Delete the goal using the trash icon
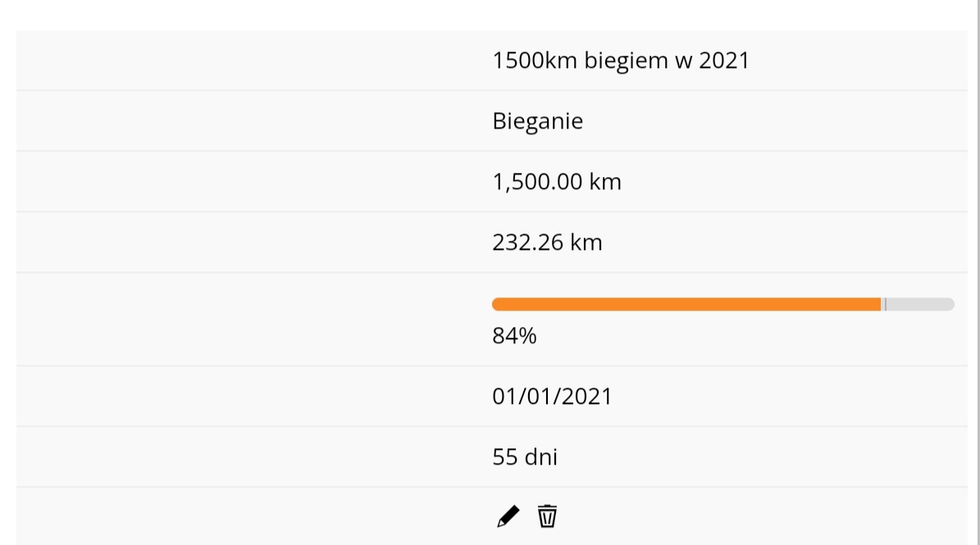This screenshot has width=980, height=545. point(547,516)
